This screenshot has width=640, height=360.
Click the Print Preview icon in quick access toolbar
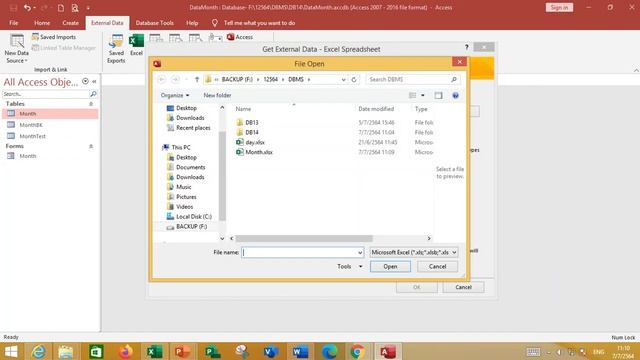tap(75, 8)
